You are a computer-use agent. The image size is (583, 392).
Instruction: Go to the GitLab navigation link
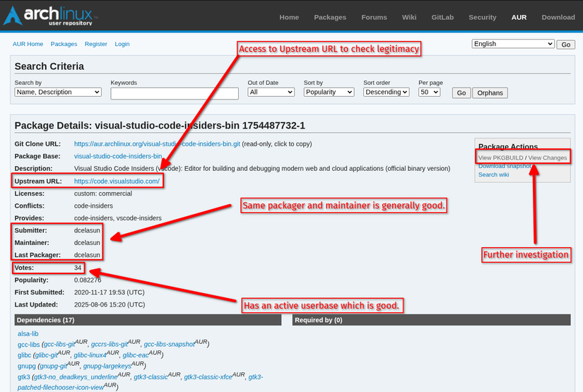pos(442,17)
